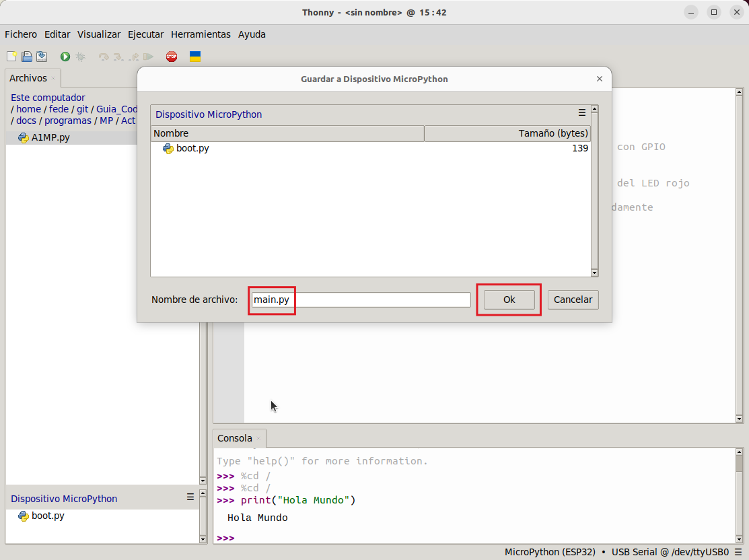Click MicroPython (ESP32) status bar text
749x560 pixels.
(x=550, y=552)
